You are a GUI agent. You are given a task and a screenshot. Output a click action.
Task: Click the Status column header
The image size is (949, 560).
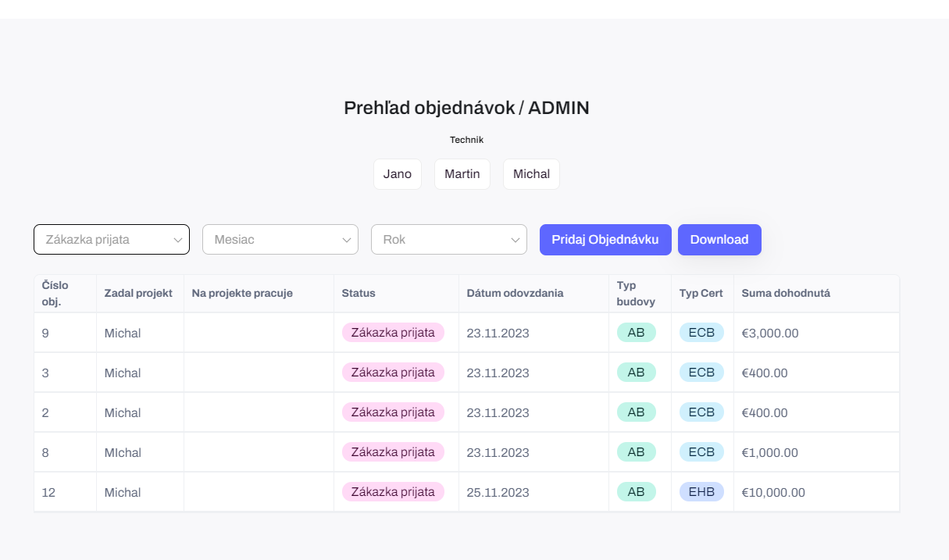coord(359,293)
